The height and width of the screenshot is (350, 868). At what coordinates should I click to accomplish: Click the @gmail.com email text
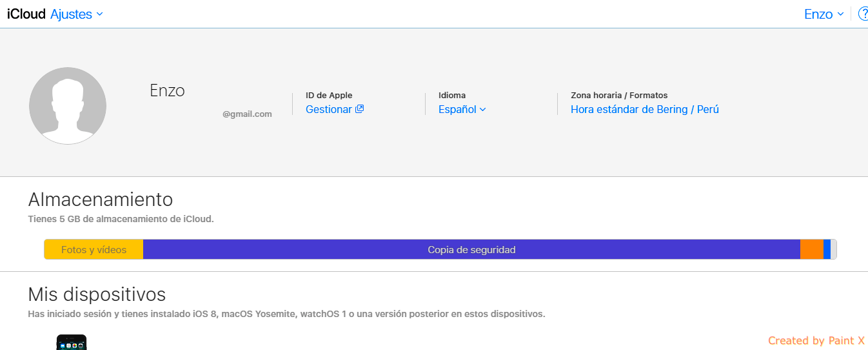(247, 114)
